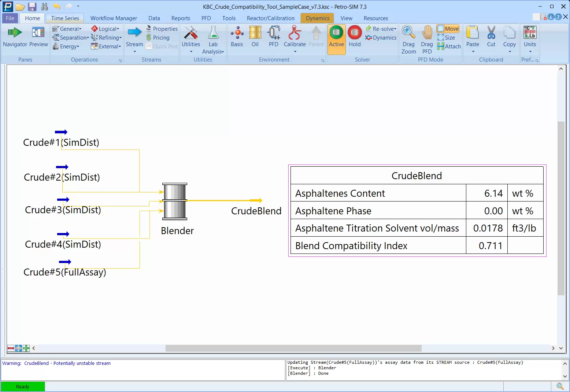
Task: Open the Basis environment
Action: [237, 37]
